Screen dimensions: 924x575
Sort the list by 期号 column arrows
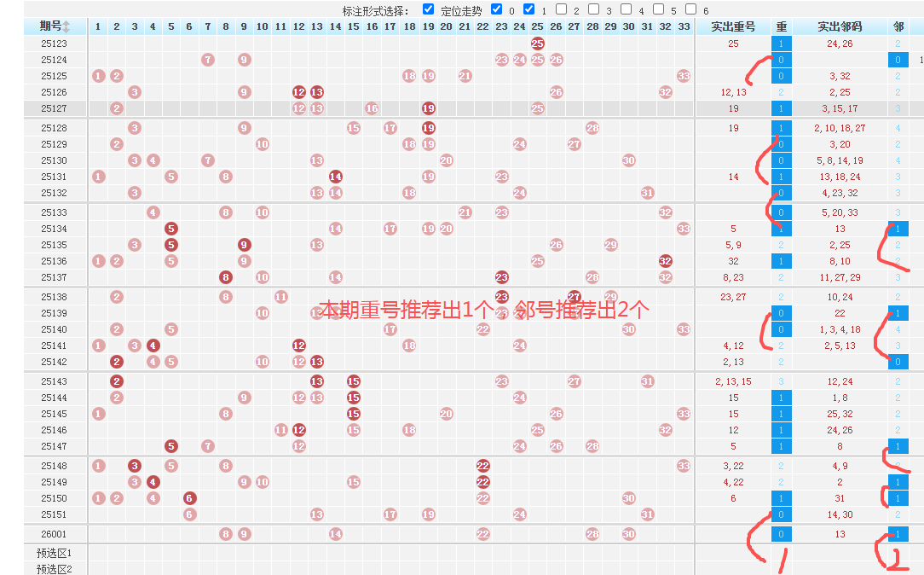coord(66,26)
